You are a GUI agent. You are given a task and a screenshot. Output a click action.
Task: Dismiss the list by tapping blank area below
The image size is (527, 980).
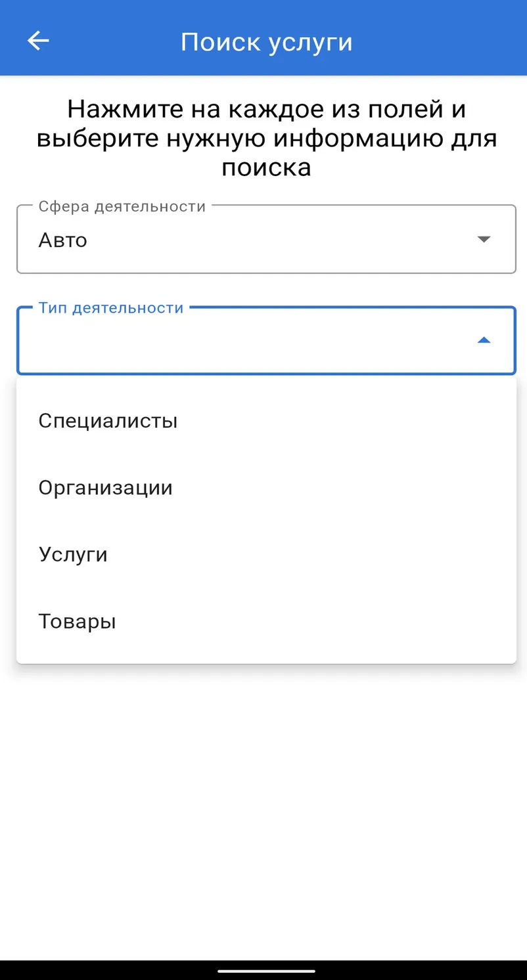click(263, 808)
